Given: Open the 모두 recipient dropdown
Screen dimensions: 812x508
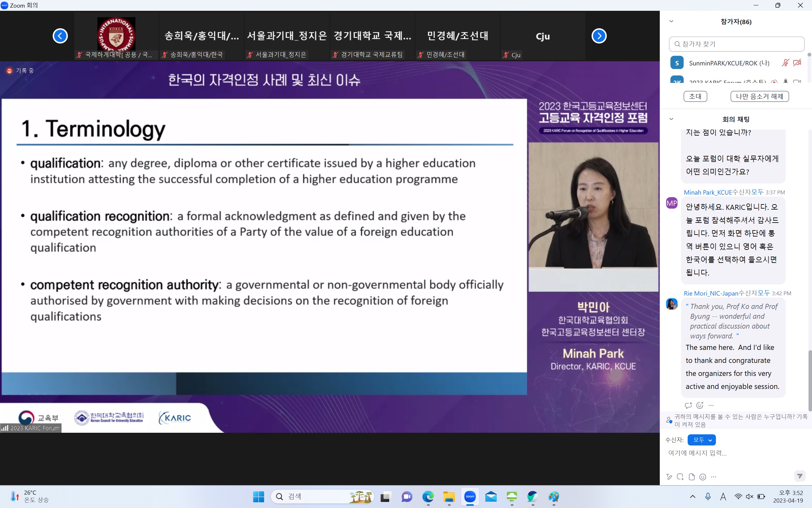Looking at the screenshot, I should click(702, 440).
